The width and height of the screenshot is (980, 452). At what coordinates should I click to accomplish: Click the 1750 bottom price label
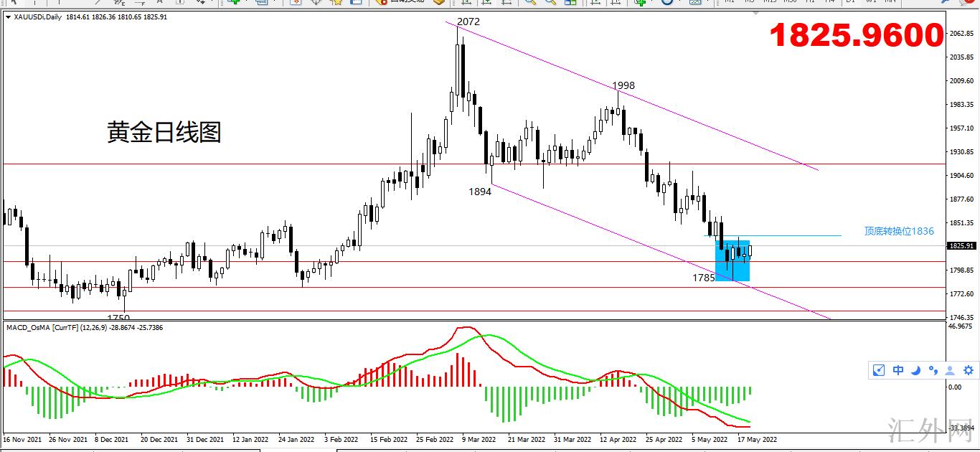point(118,317)
